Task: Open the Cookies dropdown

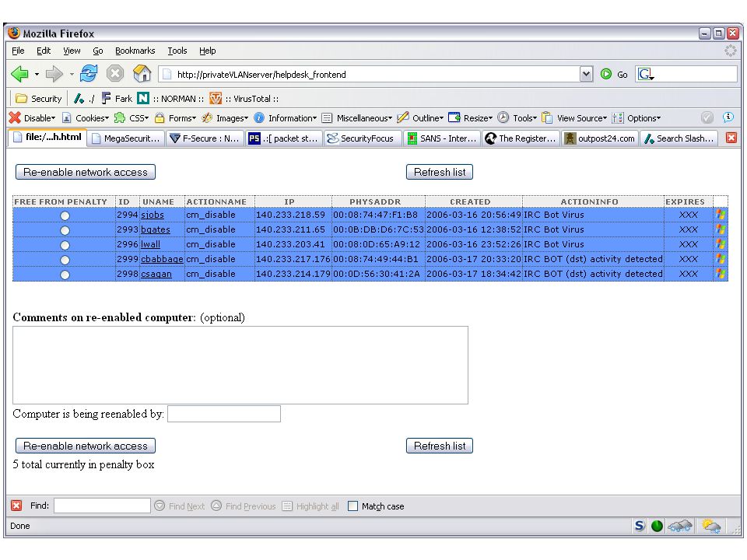Action: 86,117
